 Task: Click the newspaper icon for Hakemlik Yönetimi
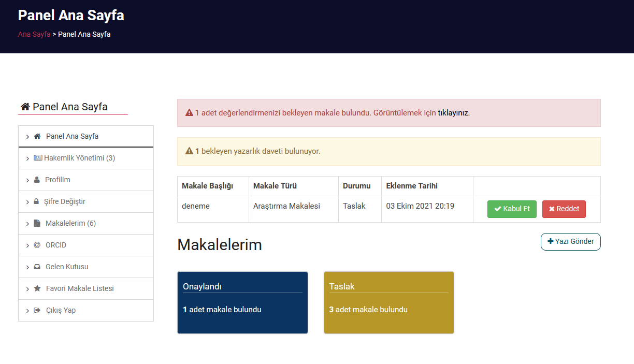click(38, 158)
